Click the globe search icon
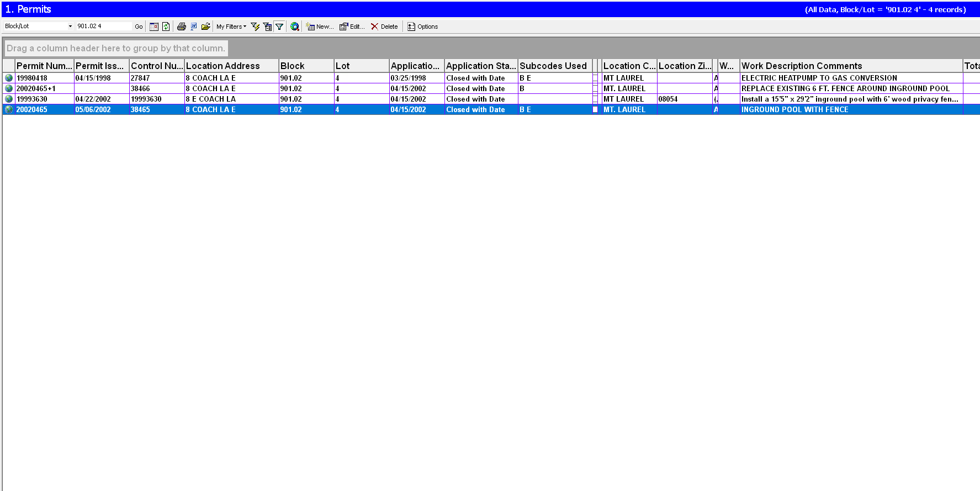This screenshot has width=980, height=491. pyautogui.click(x=295, y=27)
